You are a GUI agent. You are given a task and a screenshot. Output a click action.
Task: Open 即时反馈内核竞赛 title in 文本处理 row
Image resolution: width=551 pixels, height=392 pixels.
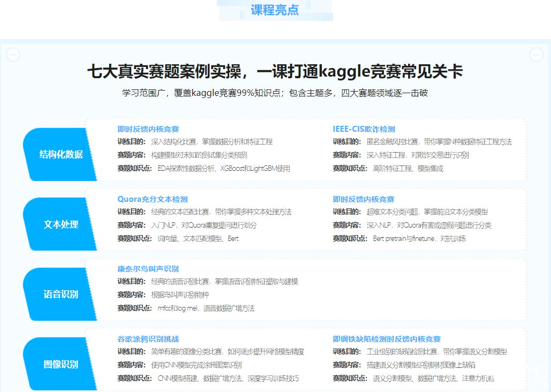pyautogui.click(x=364, y=199)
